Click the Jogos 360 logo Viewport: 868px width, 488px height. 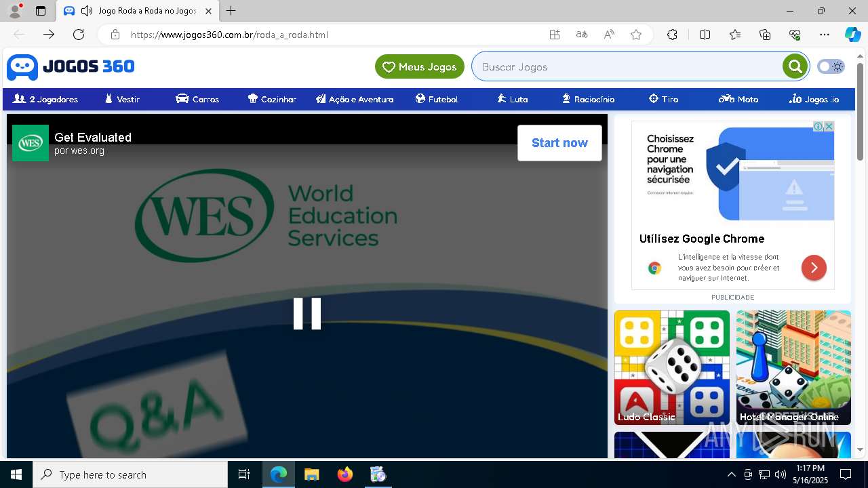pos(71,66)
